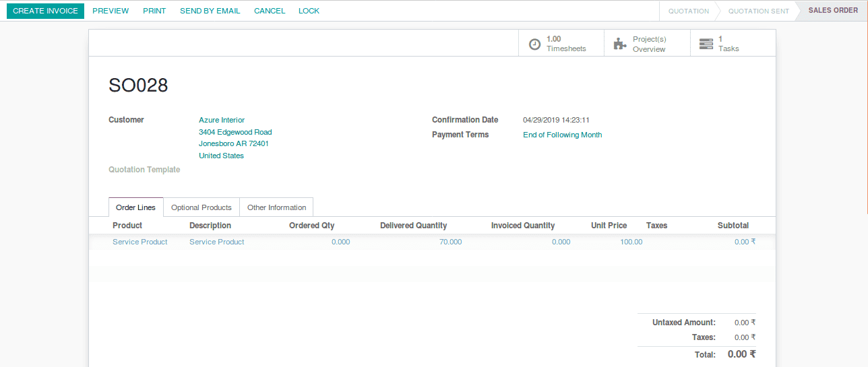
Task: Click the Ordered Qty column header
Action: [x=312, y=226]
